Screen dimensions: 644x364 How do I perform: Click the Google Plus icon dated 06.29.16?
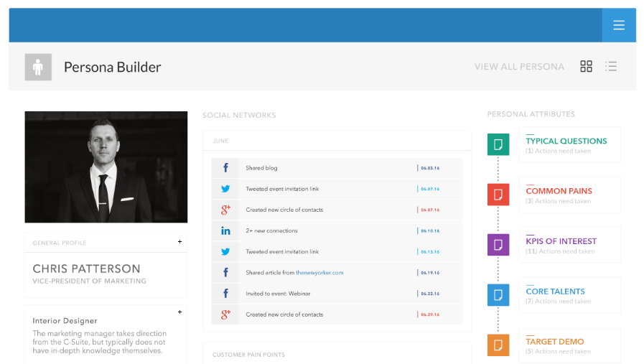click(225, 314)
